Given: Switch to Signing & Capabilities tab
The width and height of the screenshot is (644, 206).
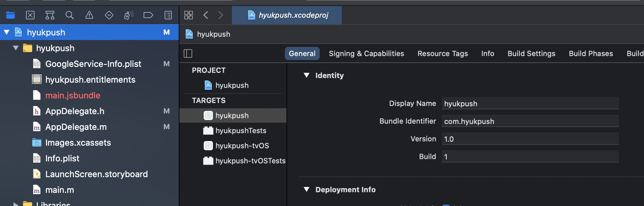Looking at the screenshot, I should tap(366, 53).
